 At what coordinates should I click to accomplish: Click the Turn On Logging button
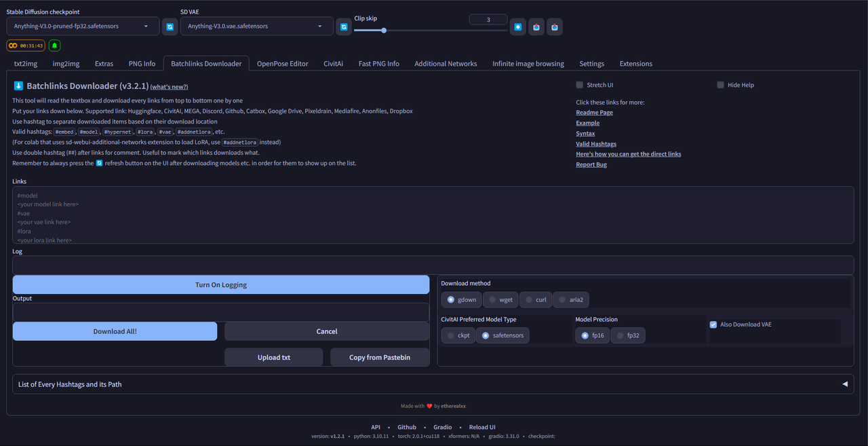(x=221, y=284)
